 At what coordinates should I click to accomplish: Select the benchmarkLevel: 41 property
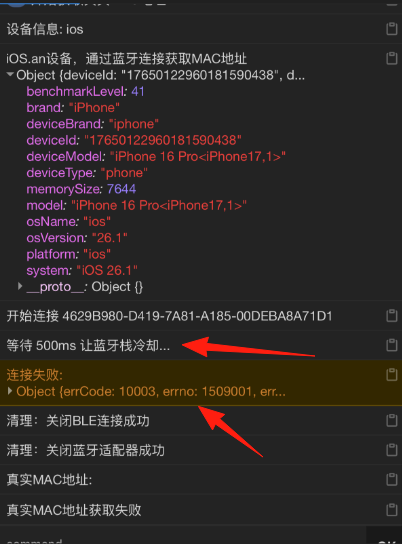coord(85,91)
